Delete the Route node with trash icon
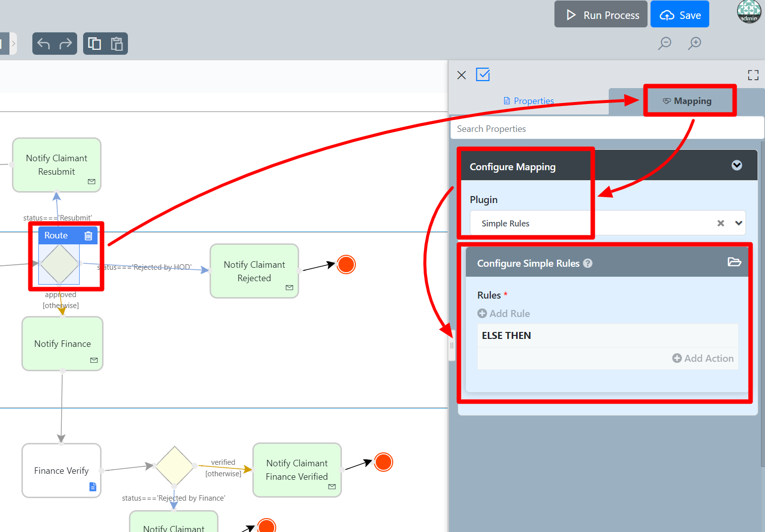This screenshot has width=765, height=532. [88, 236]
